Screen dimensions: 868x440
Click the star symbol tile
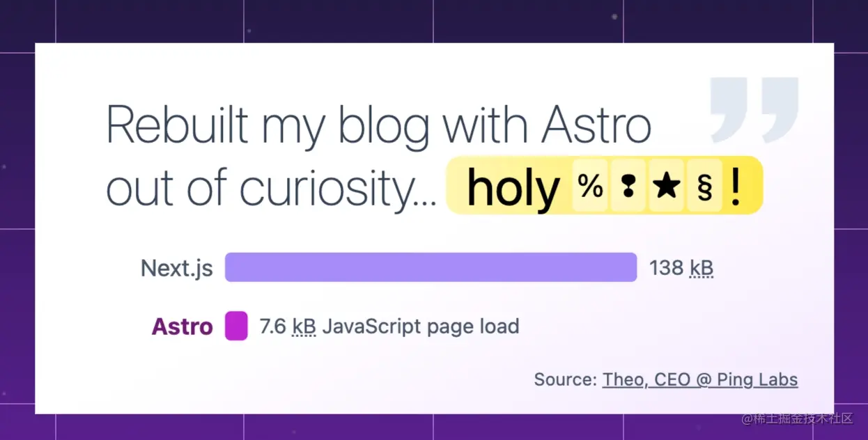667,187
